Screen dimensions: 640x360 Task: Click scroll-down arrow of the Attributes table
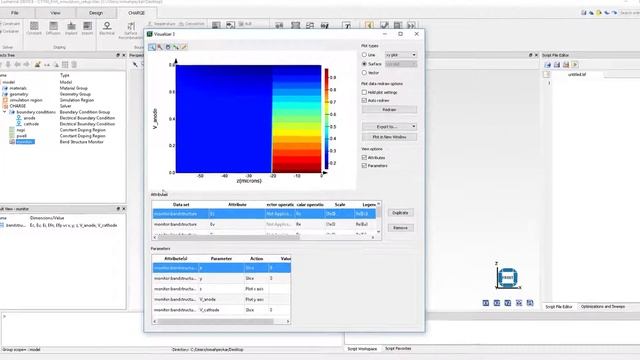click(378, 232)
